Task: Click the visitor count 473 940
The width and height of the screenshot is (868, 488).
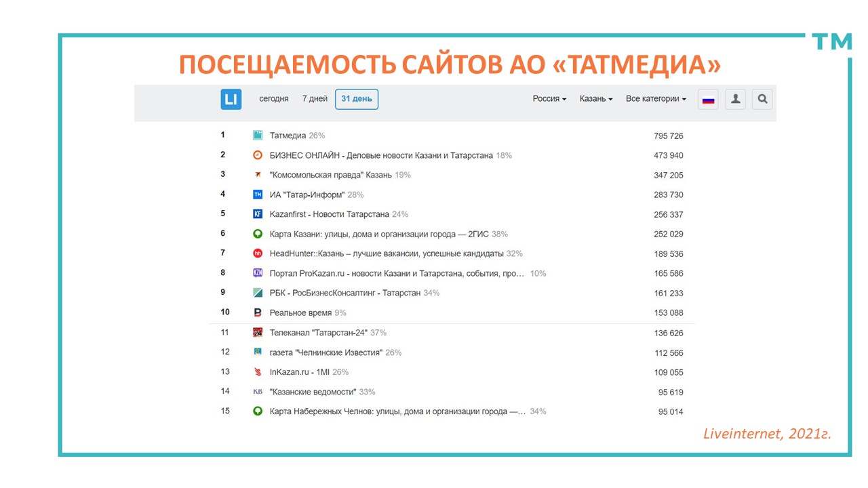Action: pos(669,156)
